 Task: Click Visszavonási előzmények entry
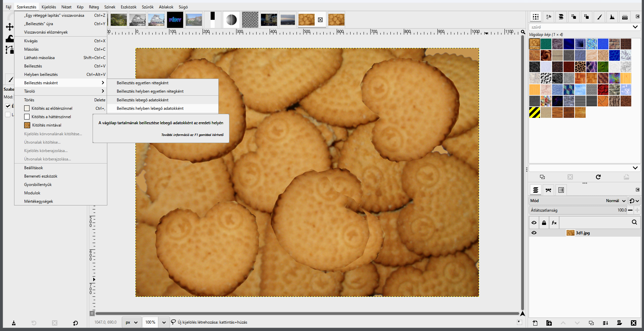(61, 32)
